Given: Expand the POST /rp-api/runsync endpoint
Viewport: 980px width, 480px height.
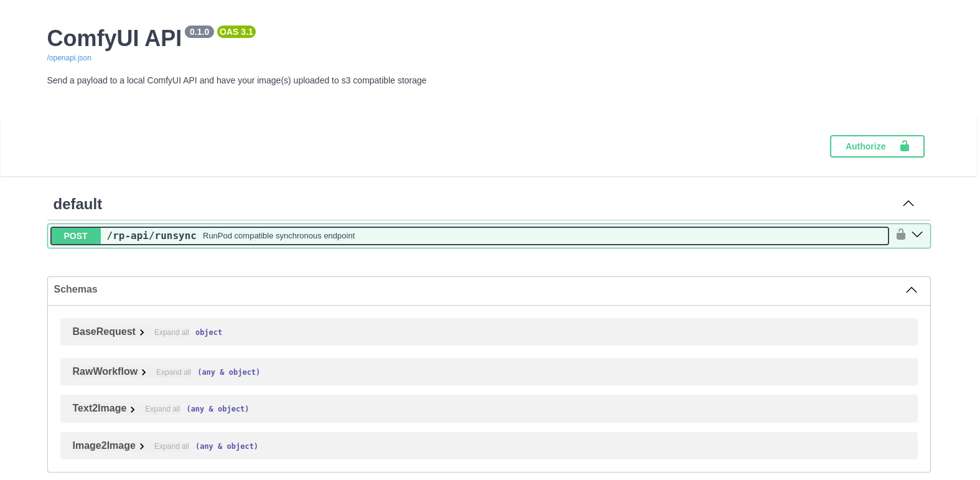Looking at the screenshot, I should pos(469,236).
